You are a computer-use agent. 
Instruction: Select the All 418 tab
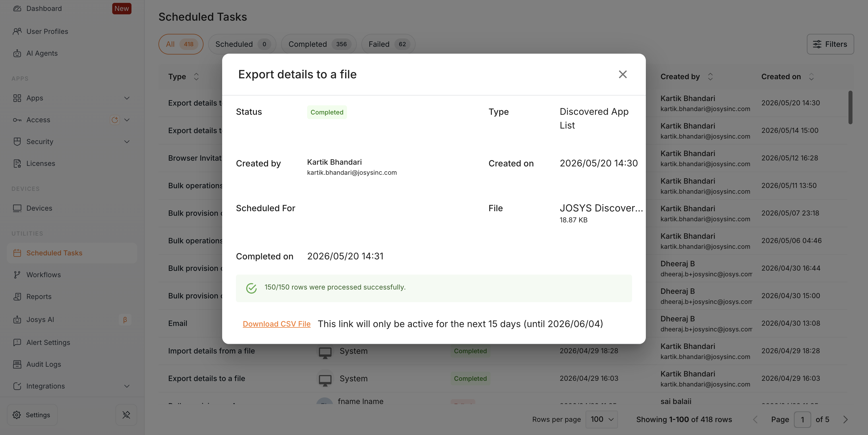click(x=181, y=44)
